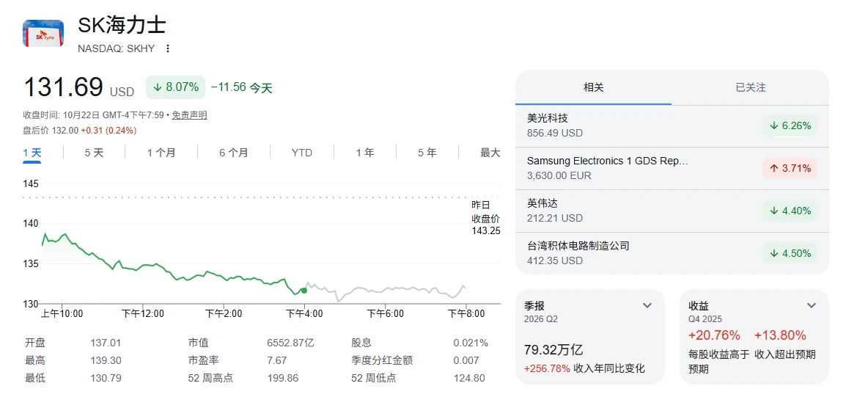Screen dimensions: 868x397
Task: Open the three-dot more options menu
Action: tap(168, 48)
